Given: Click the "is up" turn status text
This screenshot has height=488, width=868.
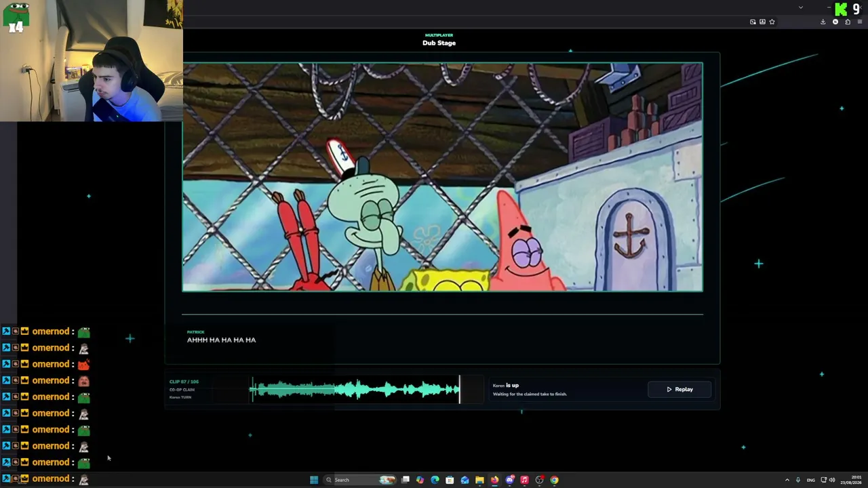Looking at the screenshot, I should tap(512, 385).
